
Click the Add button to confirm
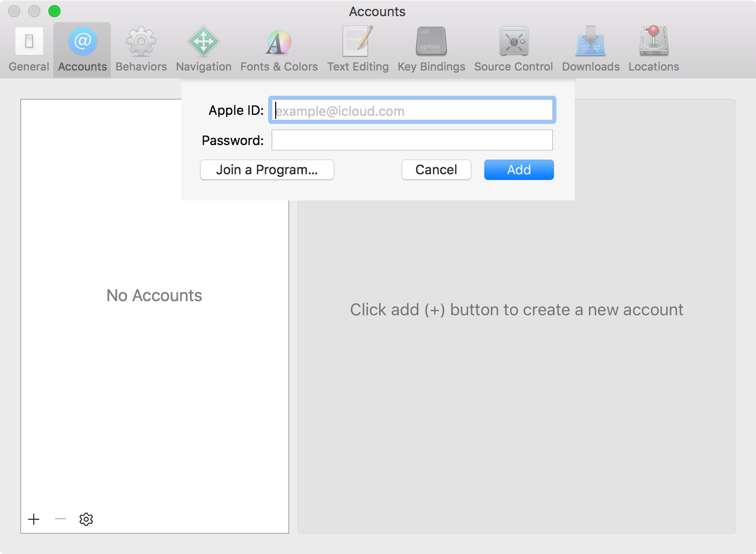point(519,170)
